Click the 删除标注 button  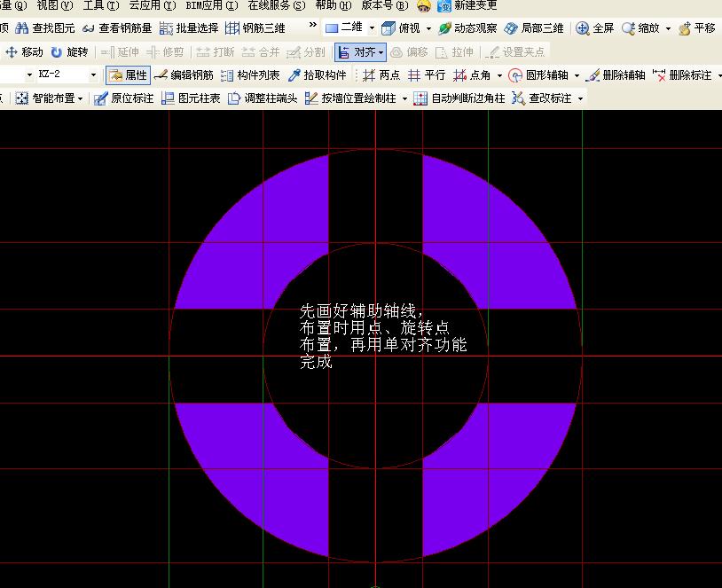pyautogui.click(x=682, y=75)
